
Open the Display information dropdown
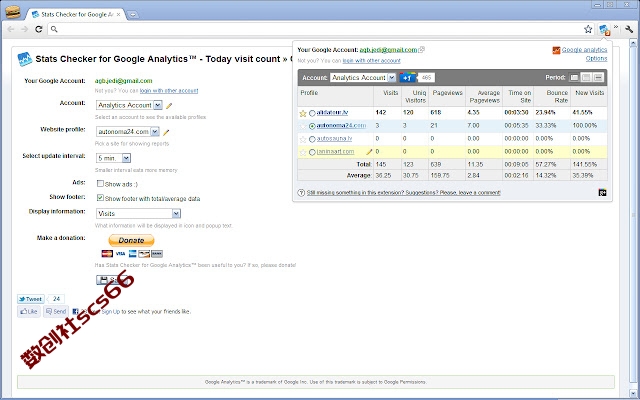pyautogui.click(x=138, y=213)
